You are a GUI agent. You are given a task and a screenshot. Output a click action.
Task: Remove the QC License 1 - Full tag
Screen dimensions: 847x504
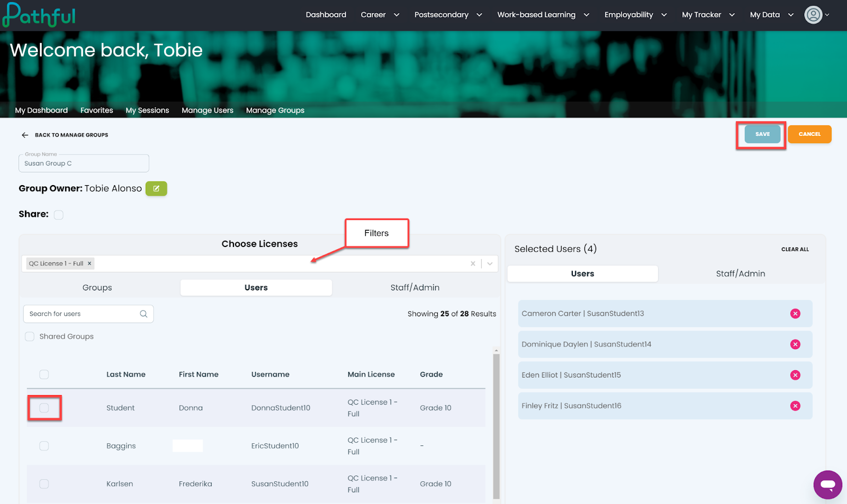tap(89, 263)
